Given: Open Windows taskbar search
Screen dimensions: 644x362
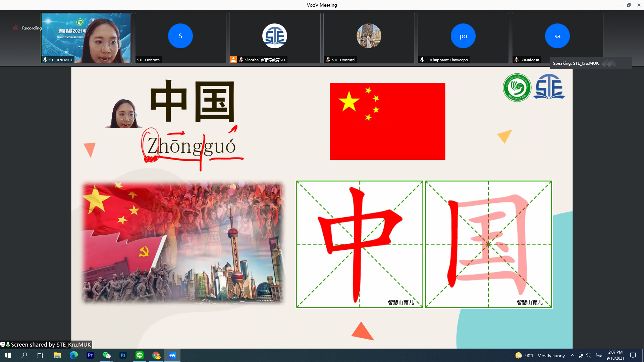Looking at the screenshot, I should [x=24, y=355].
